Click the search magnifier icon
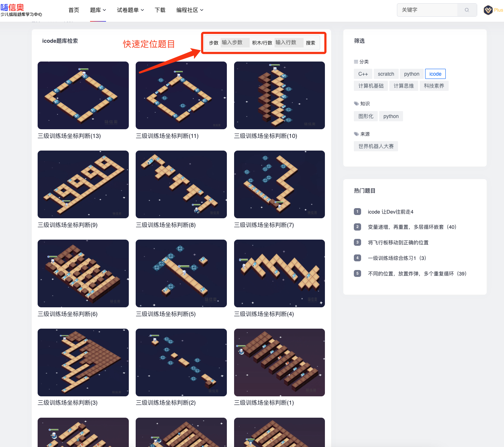Screen dimensions: 504x447 467,10
